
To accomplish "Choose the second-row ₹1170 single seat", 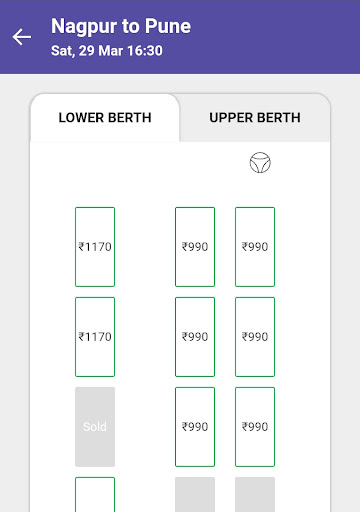I will (x=95, y=337).
